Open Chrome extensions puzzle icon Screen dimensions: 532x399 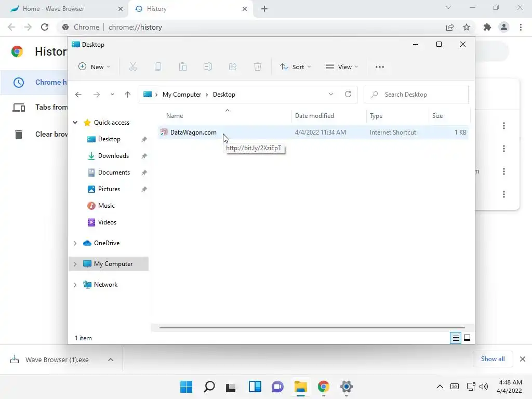(487, 27)
